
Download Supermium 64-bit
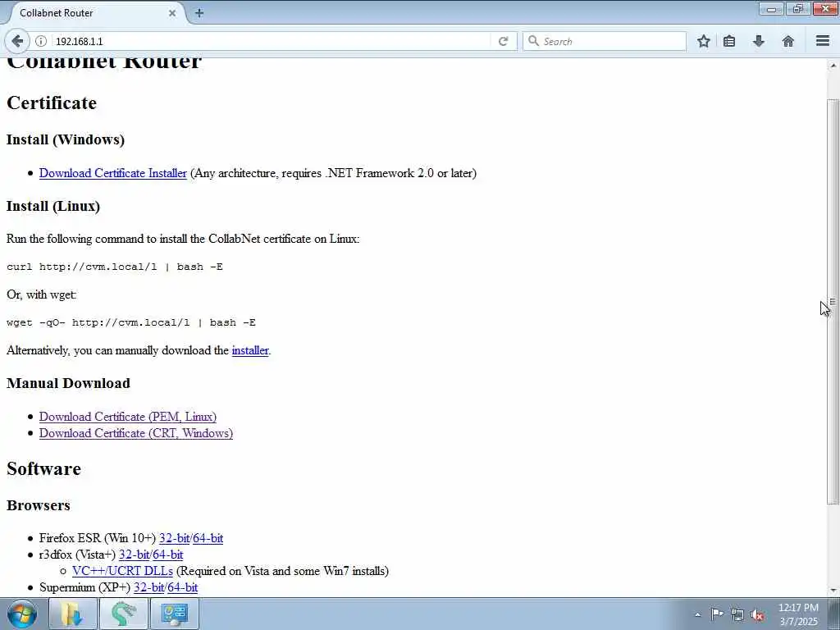point(183,587)
